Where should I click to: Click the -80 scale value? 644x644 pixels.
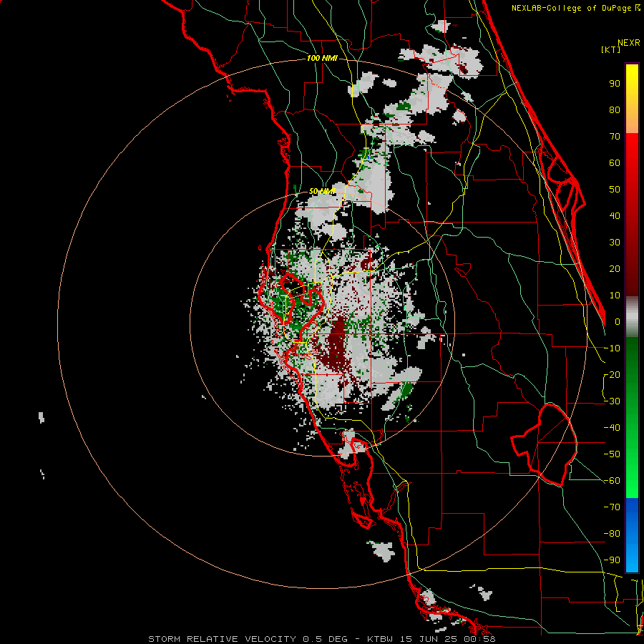click(x=612, y=534)
